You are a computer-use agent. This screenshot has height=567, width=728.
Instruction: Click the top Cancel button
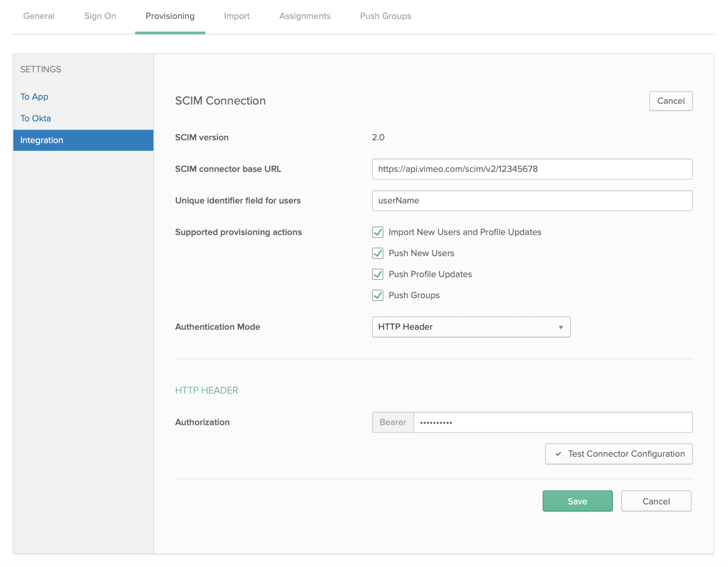coord(671,100)
